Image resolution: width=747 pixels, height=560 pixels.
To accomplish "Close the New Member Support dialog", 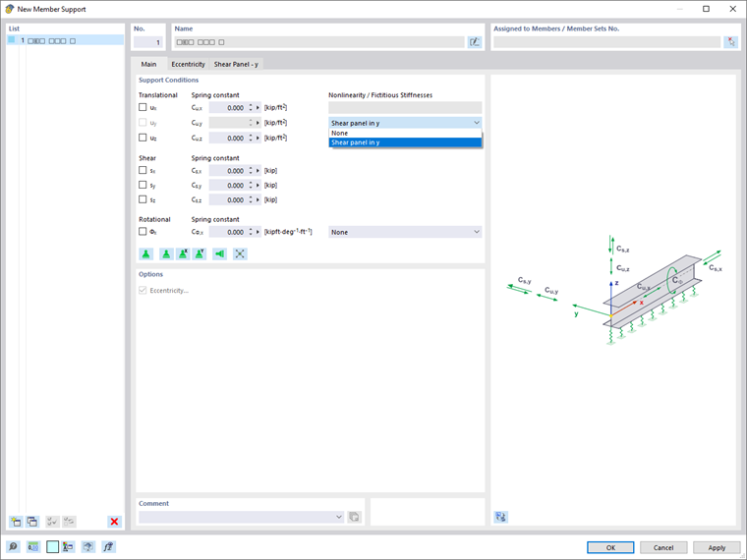I will pyautogui.click(x=732, y=9).
